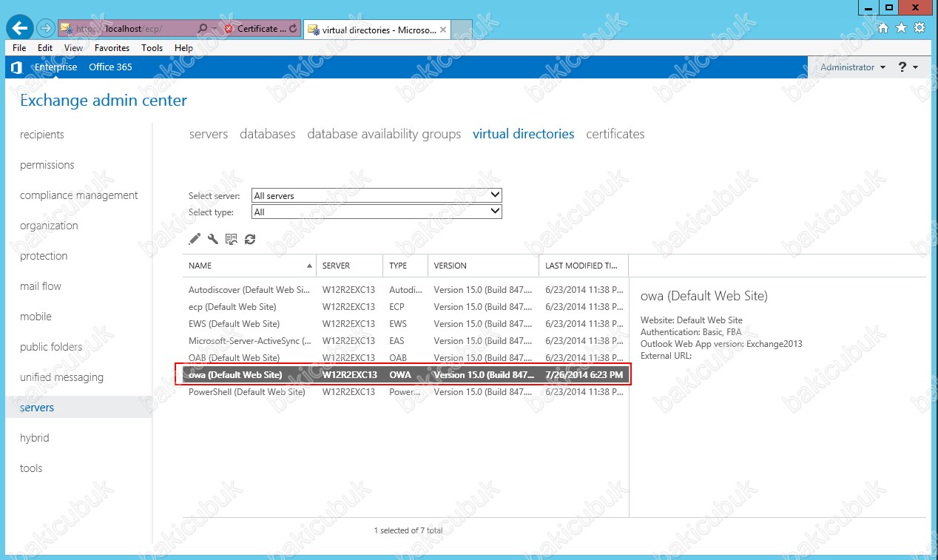
Task: Reload the page with the address bar refresh icon
Action: coord(293,29)
